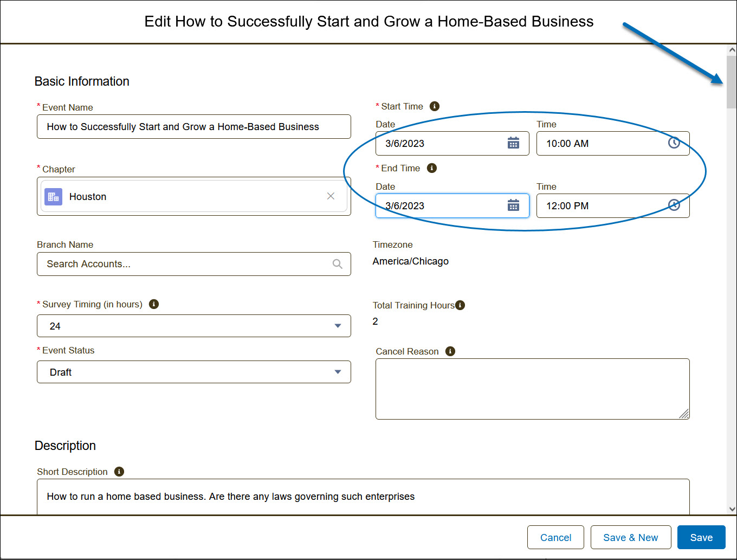Remove the Houston chapter selection
Viewport: 737px width, 560px height.
click(x=331, y=196)
